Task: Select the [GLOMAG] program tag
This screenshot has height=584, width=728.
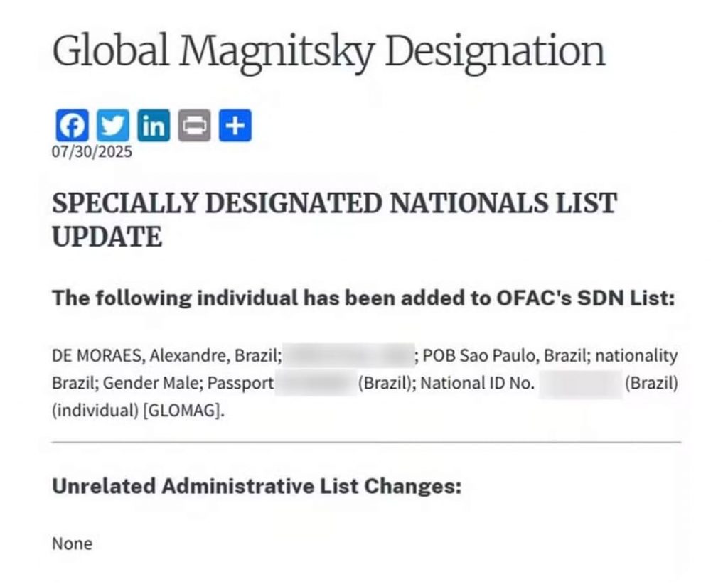Action: click(x=181, y=411)
